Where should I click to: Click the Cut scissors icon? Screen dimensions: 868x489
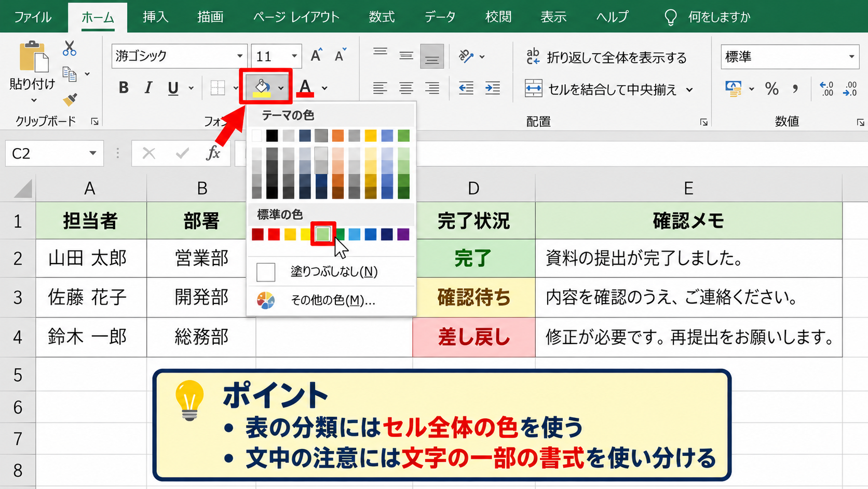(69, 48)
